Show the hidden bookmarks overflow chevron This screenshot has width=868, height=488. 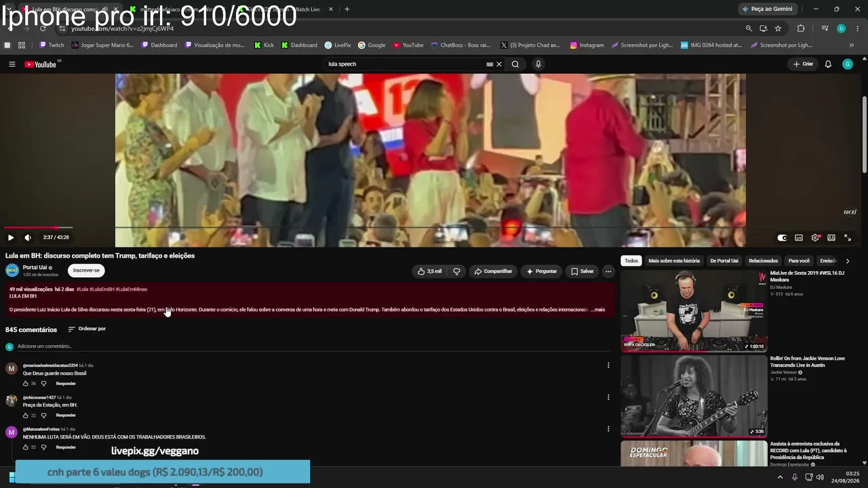[852, 45]
